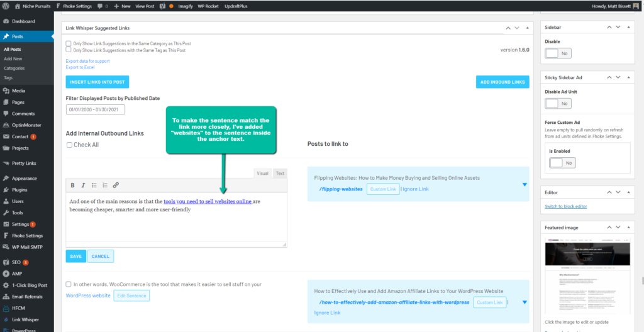Screen dimensions: 644x332
Task: Open Categories submenu
Action: pyautogui.click(x=14, y=68)
